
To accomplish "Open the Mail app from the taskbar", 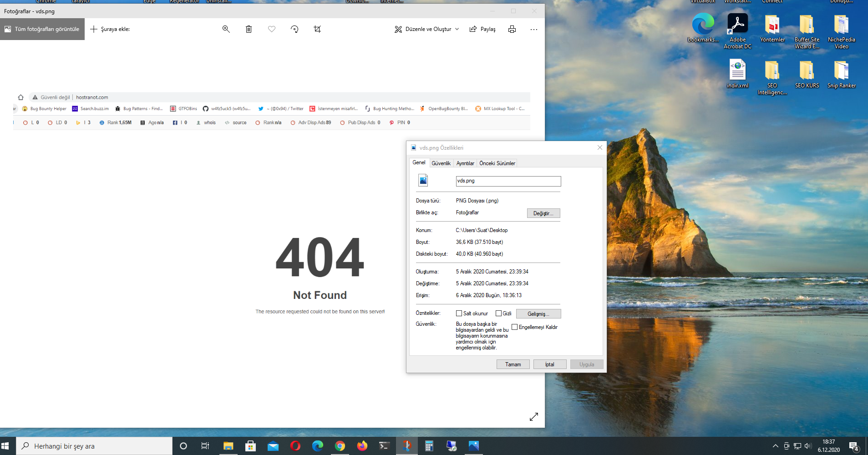I will pos(273,446).
